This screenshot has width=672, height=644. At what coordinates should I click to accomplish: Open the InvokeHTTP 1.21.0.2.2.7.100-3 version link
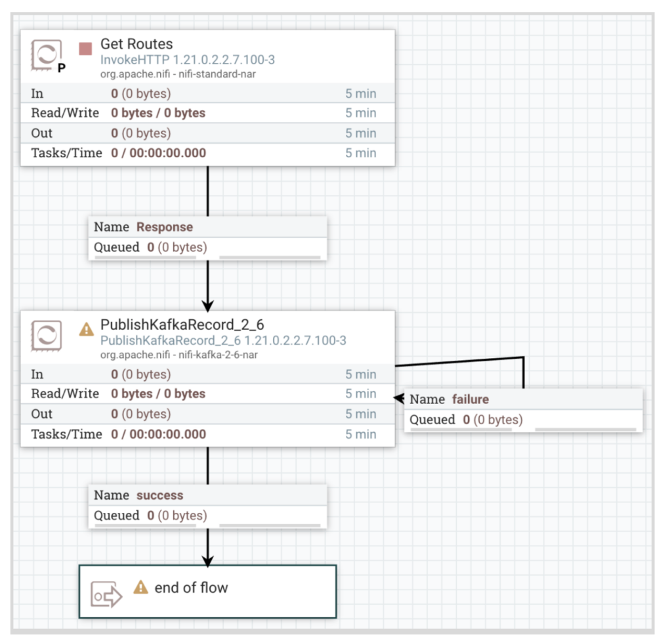[x=186, y=59]
